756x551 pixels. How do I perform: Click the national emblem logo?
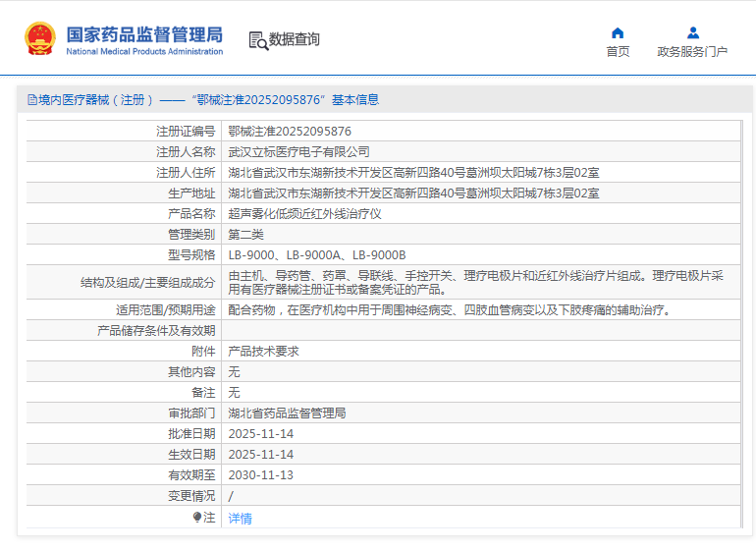point(40,39)
